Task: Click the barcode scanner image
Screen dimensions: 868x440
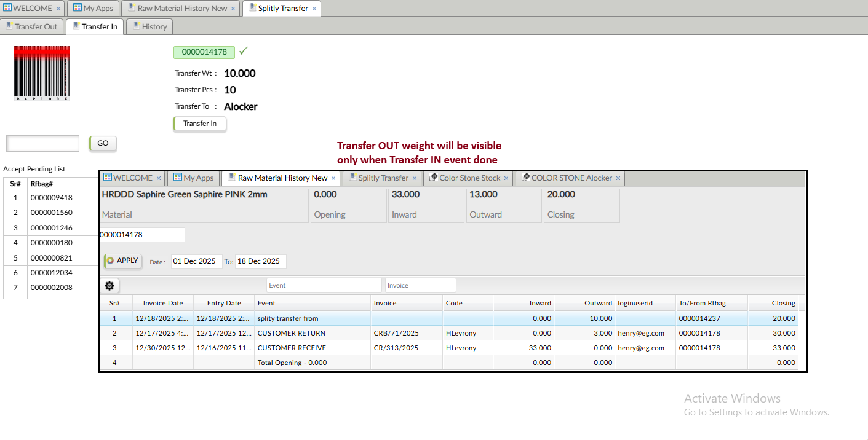Action: coord(42,74)
